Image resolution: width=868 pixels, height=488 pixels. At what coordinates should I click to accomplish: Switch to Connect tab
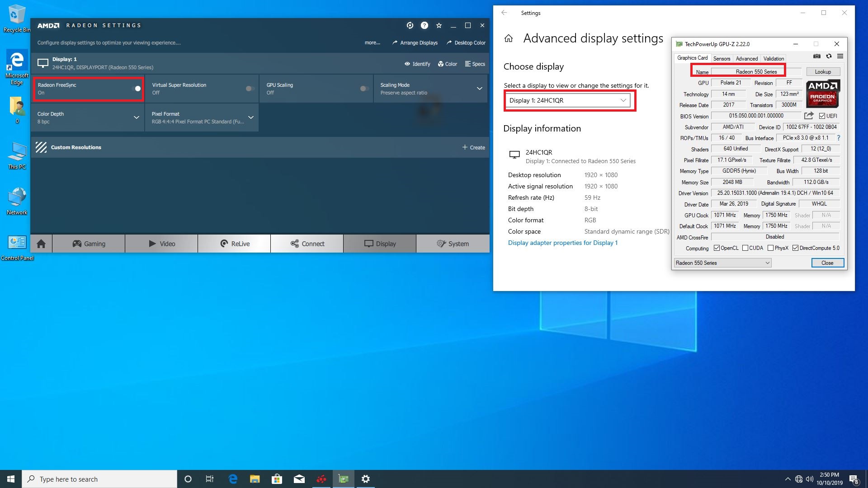click(307, 244)
